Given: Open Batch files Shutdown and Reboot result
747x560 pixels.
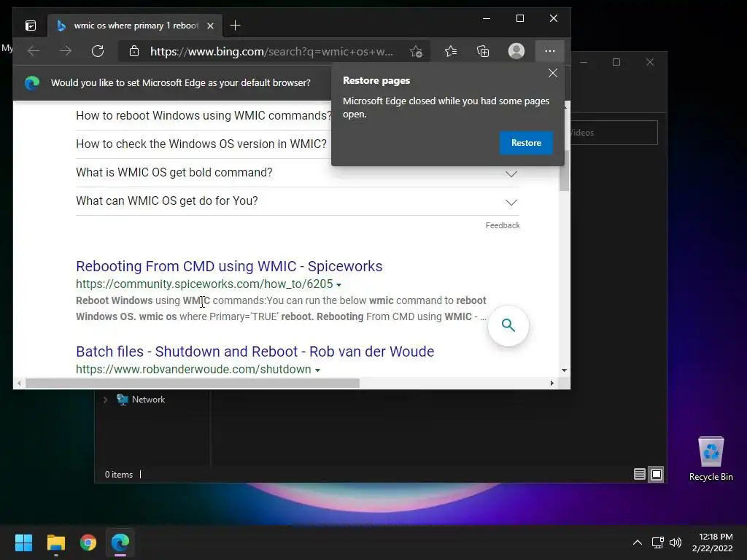Looking at the screenshot, I should click(x=255, y=351).
